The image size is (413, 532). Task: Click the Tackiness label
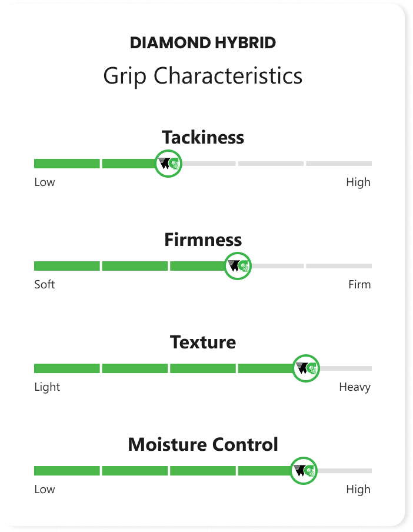point(203,137)
